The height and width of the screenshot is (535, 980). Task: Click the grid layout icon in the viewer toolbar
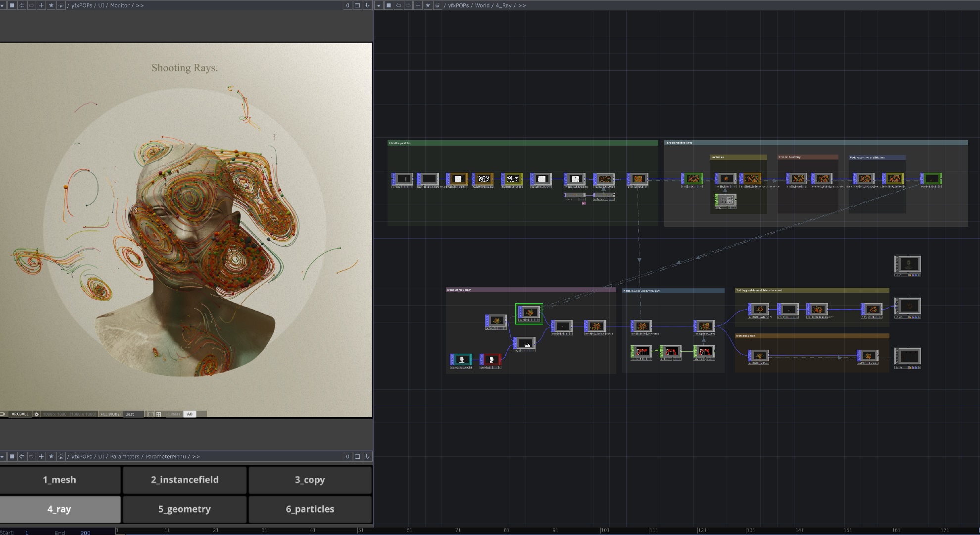tap(158, 414)
